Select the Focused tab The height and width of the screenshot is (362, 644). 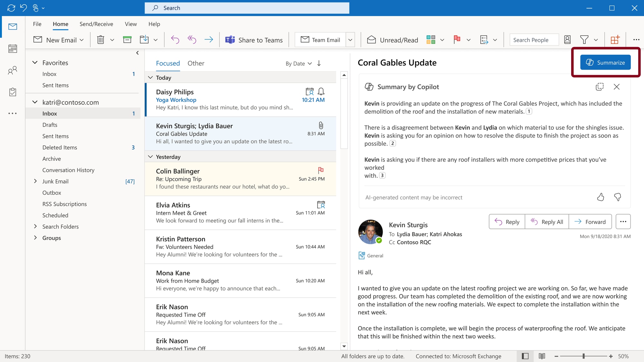[x=168, y=63]
